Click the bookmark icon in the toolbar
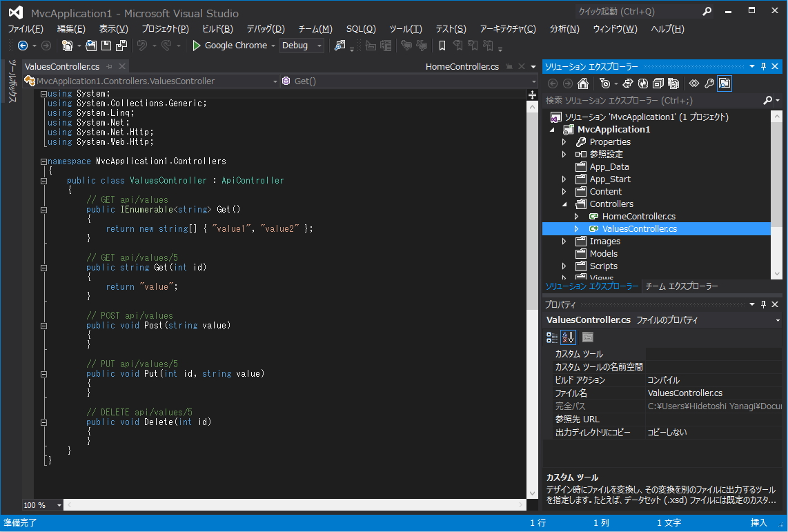 442,46
